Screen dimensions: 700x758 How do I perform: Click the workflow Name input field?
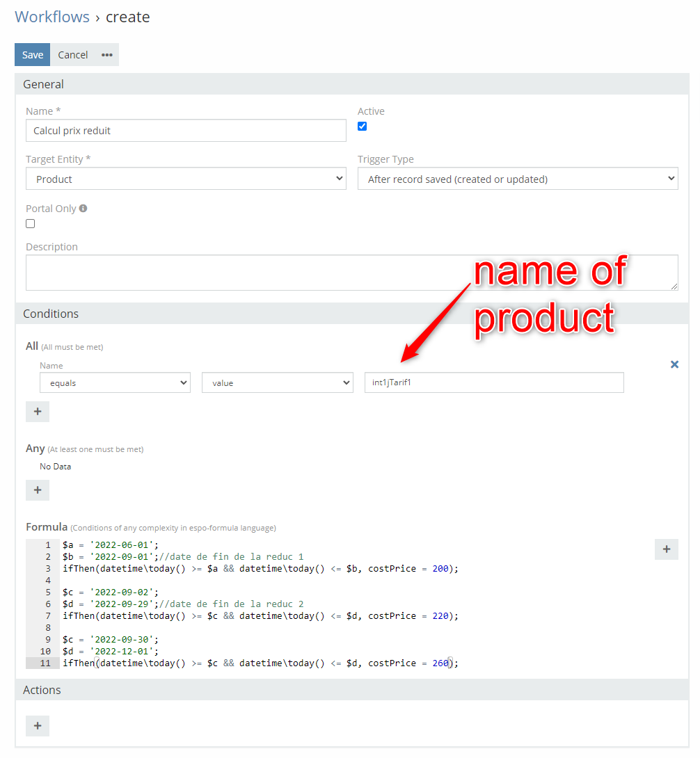tap(186, 131)
